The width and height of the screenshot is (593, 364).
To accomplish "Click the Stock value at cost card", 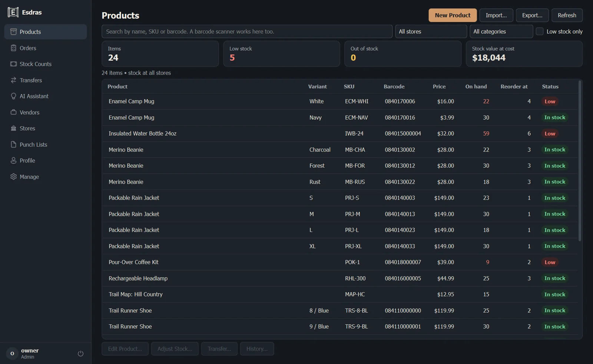I will point(524,54).
